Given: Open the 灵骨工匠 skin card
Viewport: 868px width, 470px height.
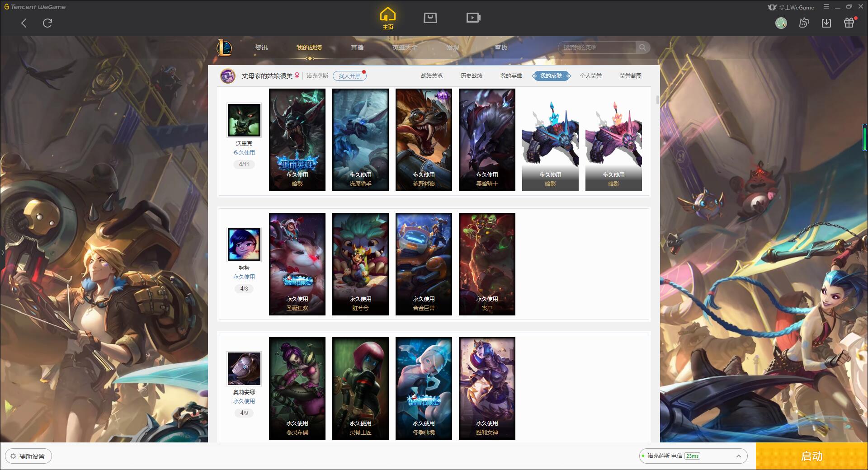Looking at the screenshot, I should point(360,388).
